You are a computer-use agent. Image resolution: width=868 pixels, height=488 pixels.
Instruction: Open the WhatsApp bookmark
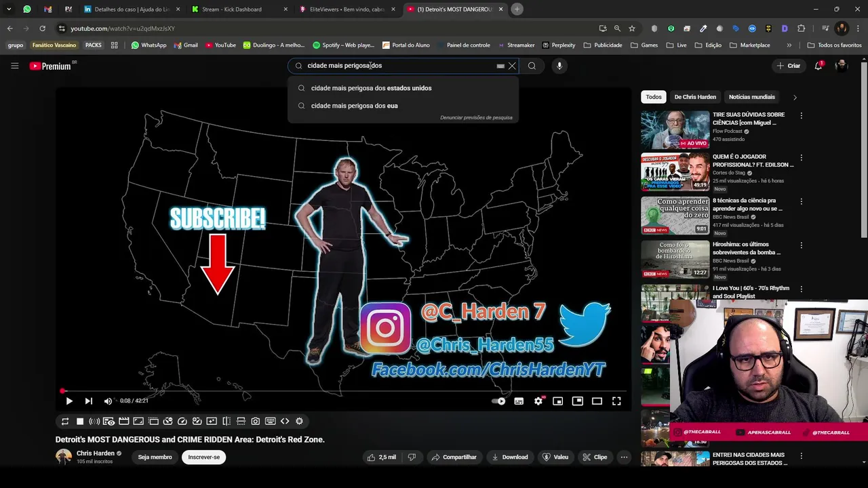[149, 45]
